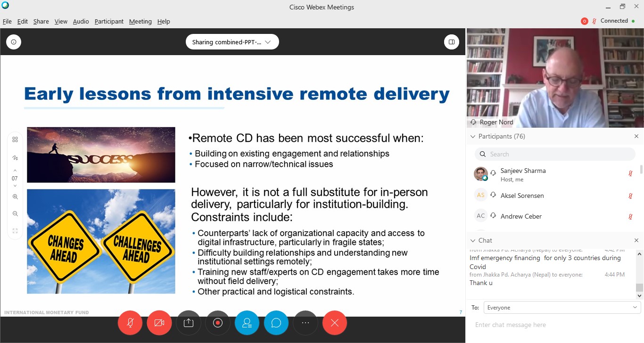Click headset icon beside Aksel Sorensen

pos(494,195)
